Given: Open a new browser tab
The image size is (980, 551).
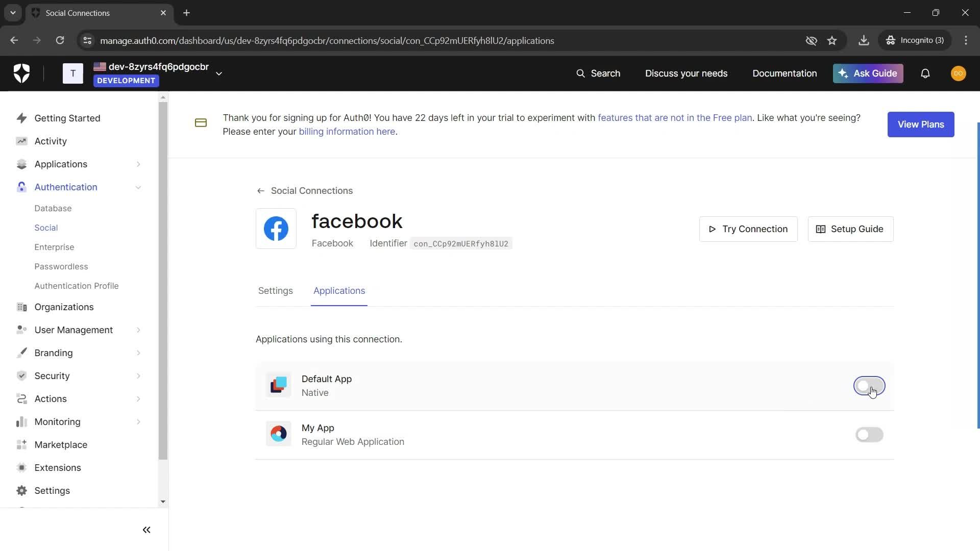Looking at the screenshot, I should (187, 13).
